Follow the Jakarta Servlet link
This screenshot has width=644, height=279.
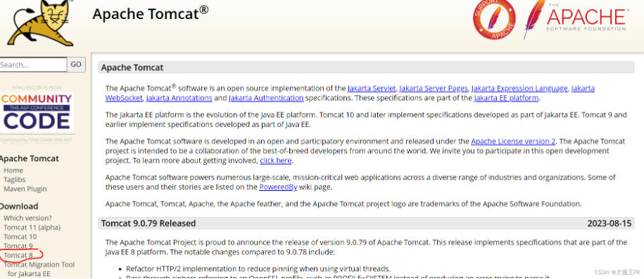coord(372,88)
